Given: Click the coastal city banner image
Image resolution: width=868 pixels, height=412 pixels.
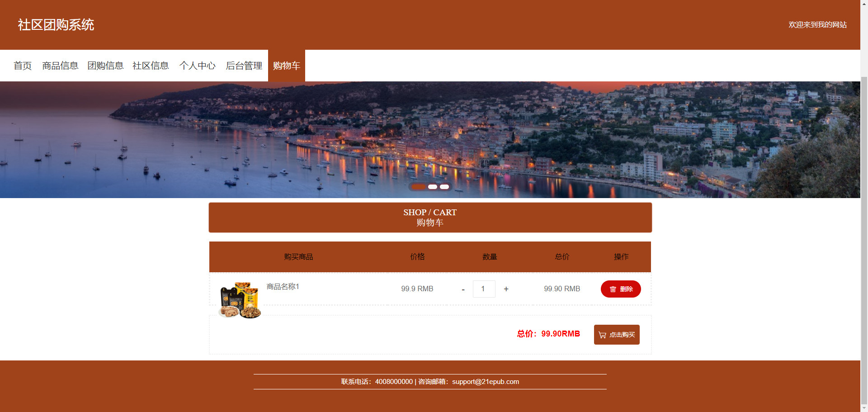Looking at the screenshot, I should [430, 140].
